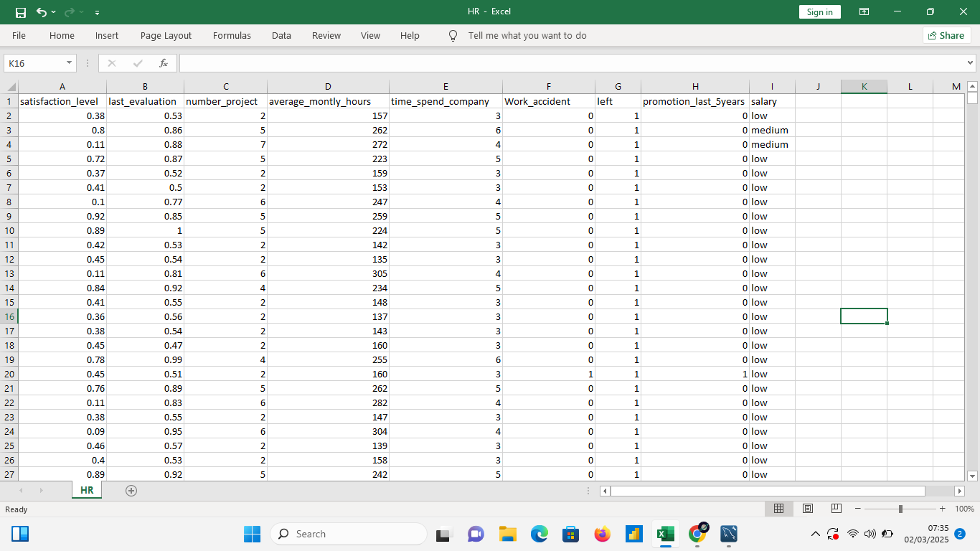Select column A header
This screenshot has height=551, width=980.
click(x=62, y=87)
